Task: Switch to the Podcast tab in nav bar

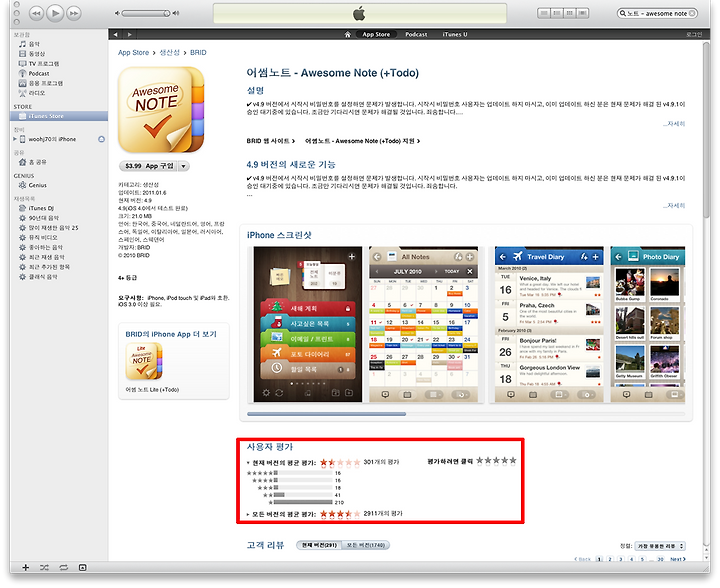Action: 416,34
